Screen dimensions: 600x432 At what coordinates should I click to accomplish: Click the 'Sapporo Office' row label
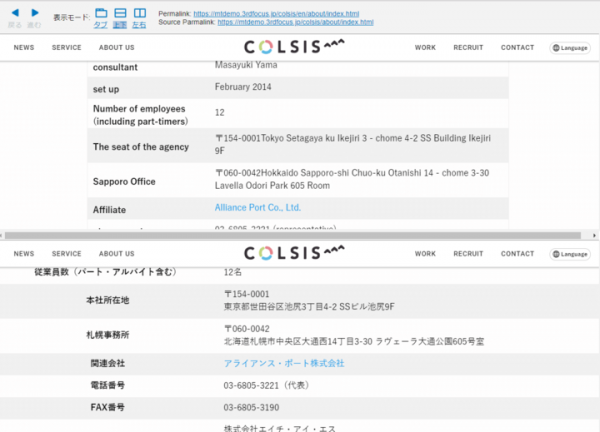pyautogui.click(x=124, y=181)
